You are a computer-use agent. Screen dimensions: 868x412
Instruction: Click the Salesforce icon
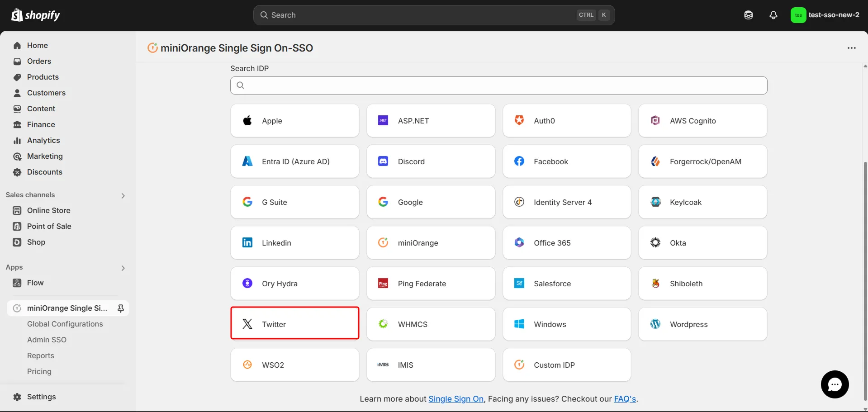(519, 283)
